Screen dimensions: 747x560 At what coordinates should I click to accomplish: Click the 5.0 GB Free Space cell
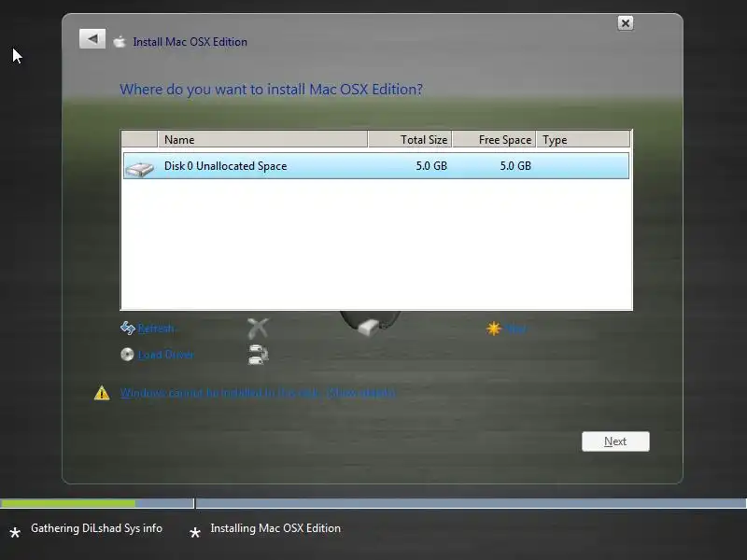(515, 166)
